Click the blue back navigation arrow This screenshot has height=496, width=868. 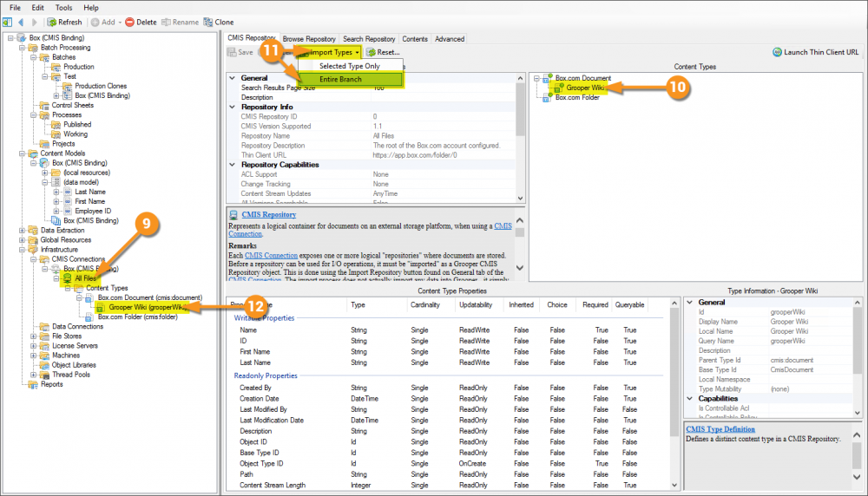click(x=21, y=22)
